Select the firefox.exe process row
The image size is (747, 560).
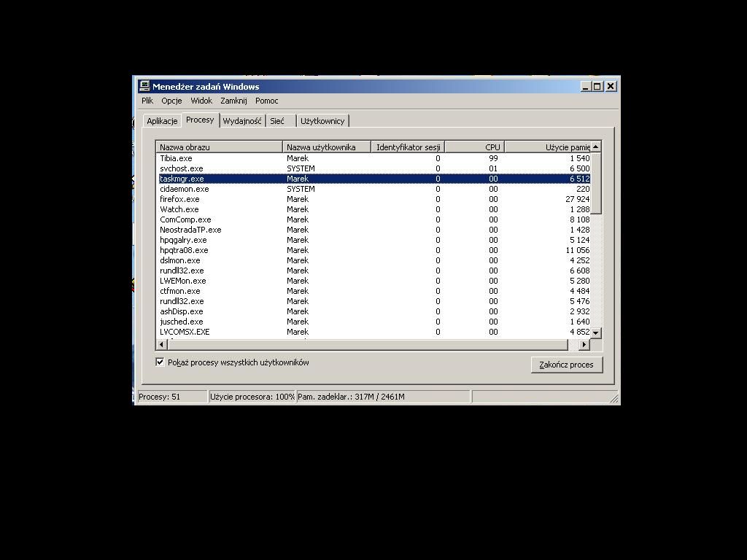pyautogui.click(x=374, y=199)
